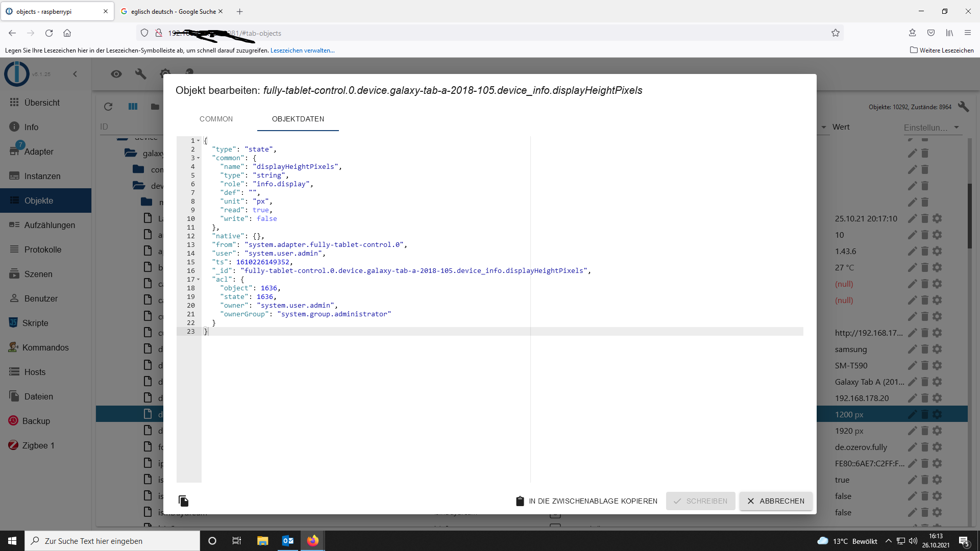Open Hosts in the sidebar
Screen dimensions: 980x551
[x=46, y=372]
